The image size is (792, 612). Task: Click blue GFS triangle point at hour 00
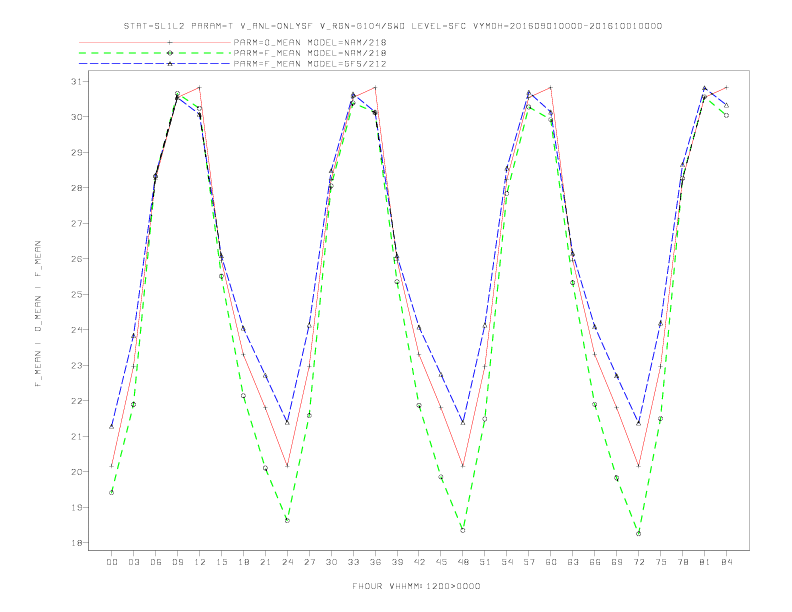(112, 427)
